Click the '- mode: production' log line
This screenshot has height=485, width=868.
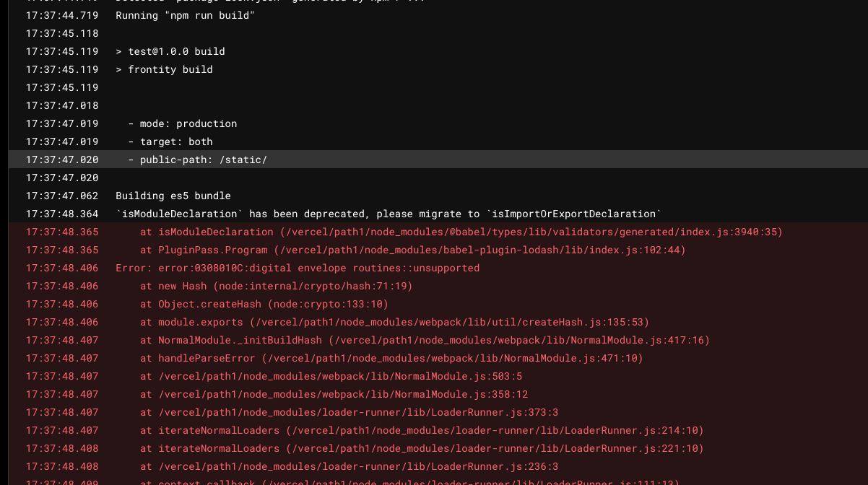point(182,123)
